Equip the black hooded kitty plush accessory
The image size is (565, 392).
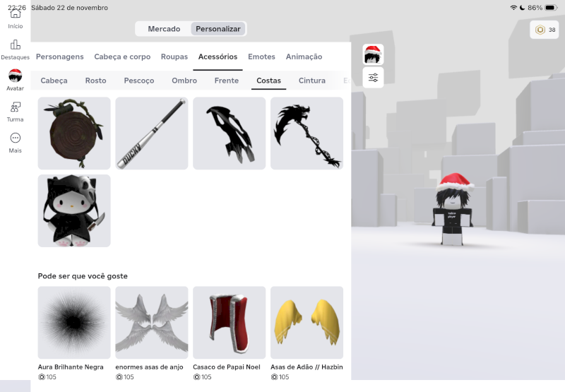pos(74,210)
